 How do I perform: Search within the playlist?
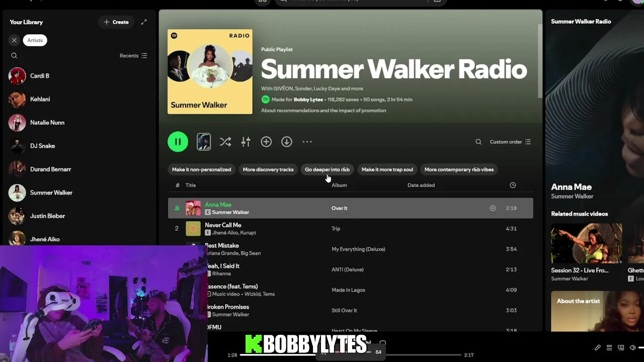[x=478, y=142]
